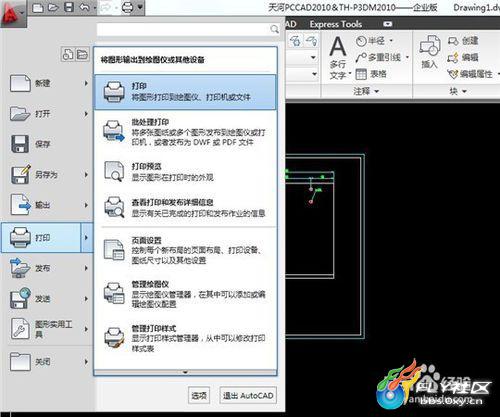The height and width of the screenshot is (417, 500).
Task: Choose 查看打印和发布详细信息 option
Action: click(185, 207)
